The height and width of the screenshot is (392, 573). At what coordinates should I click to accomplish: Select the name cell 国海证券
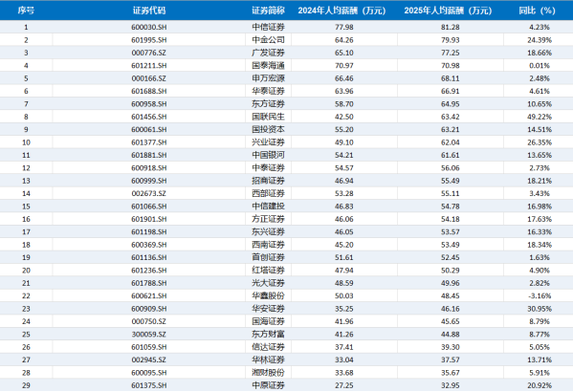click(268, 321)
